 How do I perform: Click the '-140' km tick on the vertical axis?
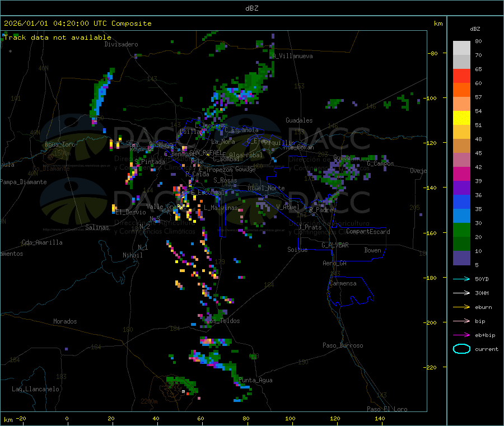(x=432, y=188)
